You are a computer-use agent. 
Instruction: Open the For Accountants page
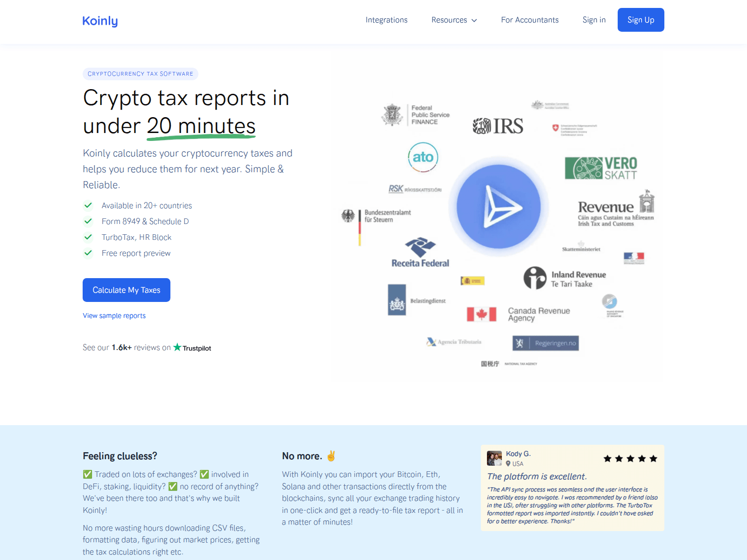click(530, 20)
